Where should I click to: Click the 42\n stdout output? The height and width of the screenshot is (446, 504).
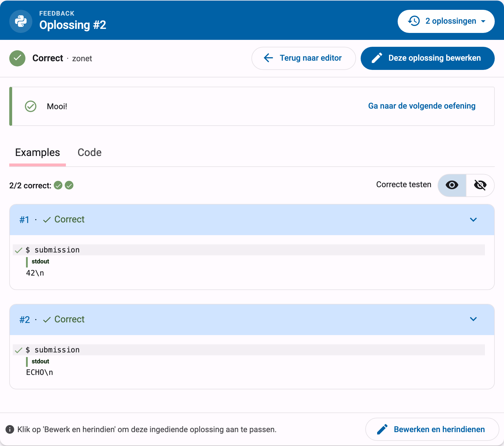coord(35,273)
